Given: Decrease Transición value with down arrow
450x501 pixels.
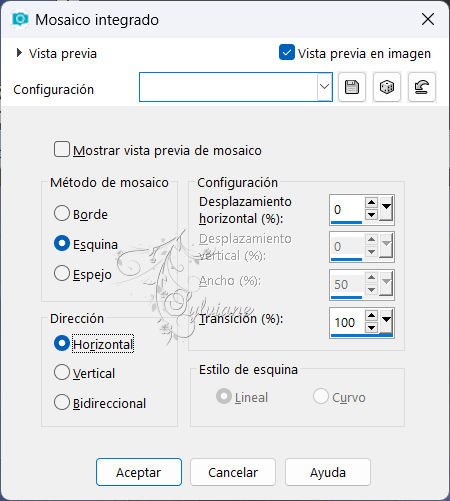Looking at the screenshot, I should point(371,328).
